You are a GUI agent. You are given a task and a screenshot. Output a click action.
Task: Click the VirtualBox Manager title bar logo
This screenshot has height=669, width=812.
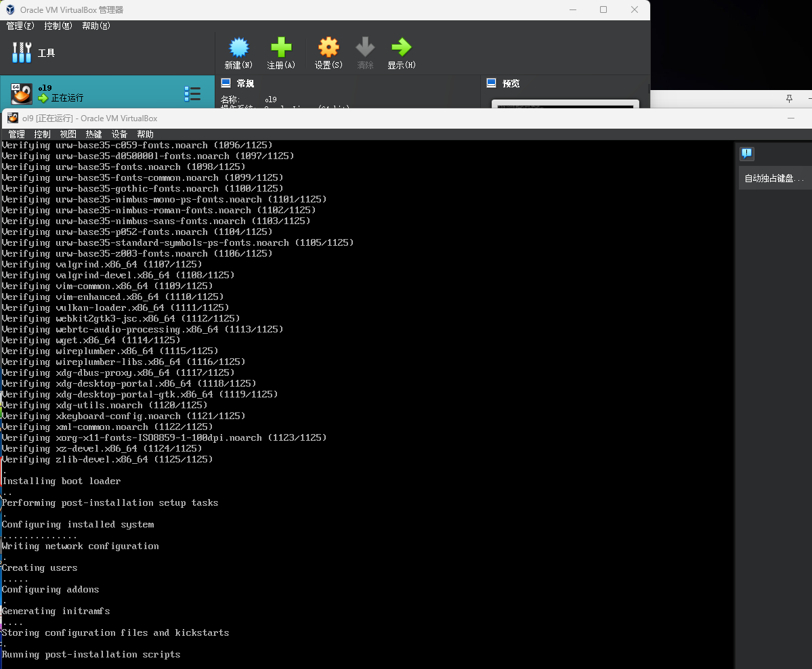10,9
